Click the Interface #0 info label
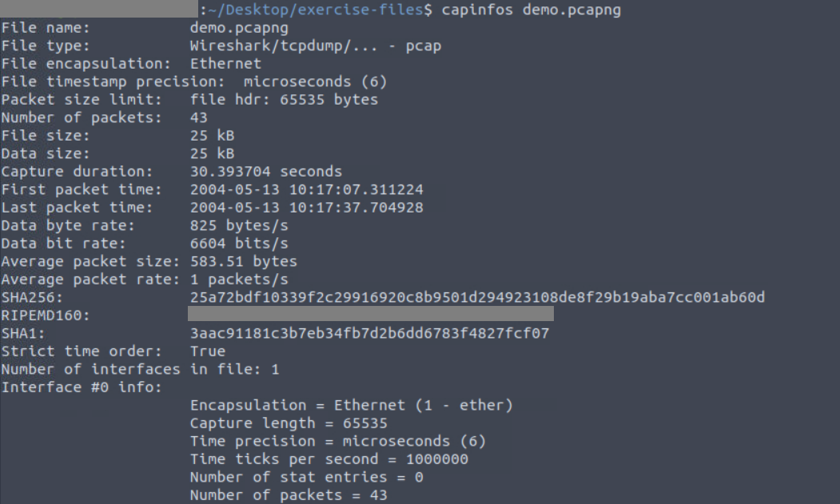Viewport: 840px width, 504px height. coord(82,387)
